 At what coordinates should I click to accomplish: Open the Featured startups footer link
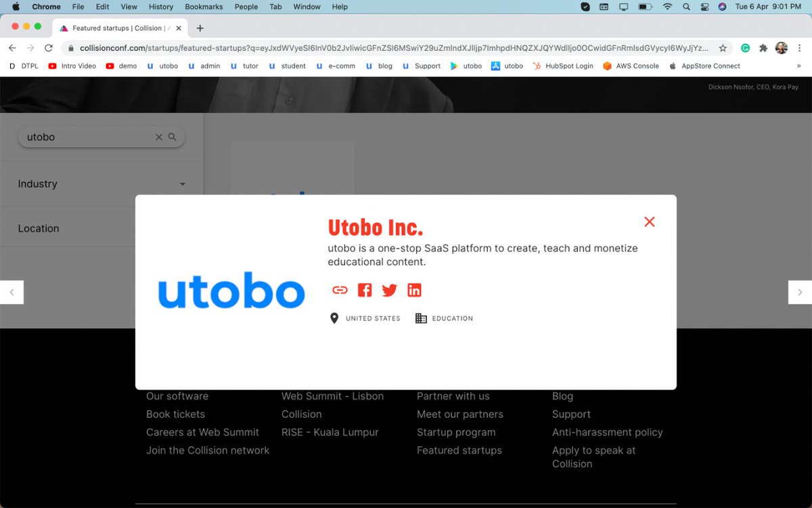(459, 450)
